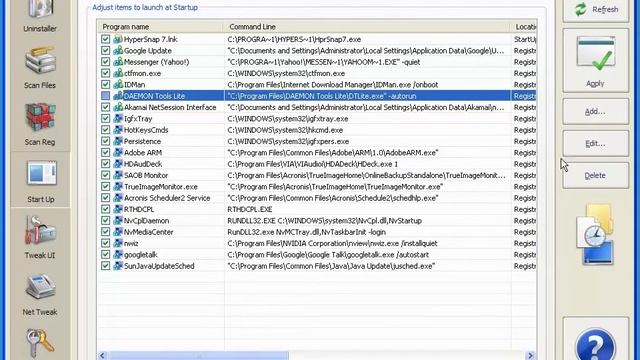Click the nwiz program icon
This screenshot has width=640, height=360.
pos(118,243)
